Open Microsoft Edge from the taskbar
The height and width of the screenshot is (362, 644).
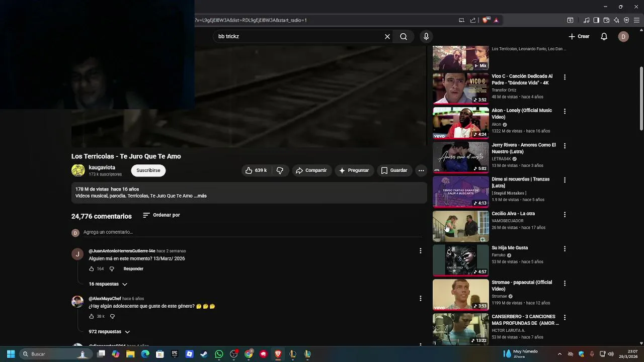[x=145, y=354]
